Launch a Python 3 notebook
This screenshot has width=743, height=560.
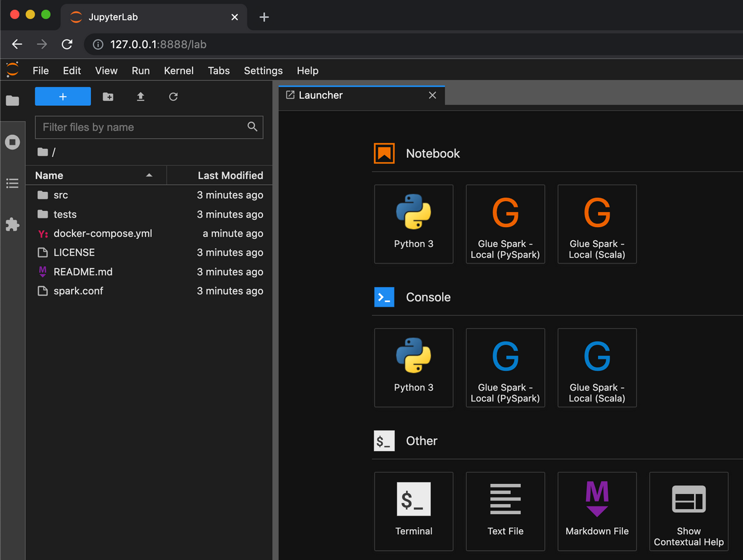click(x=414, y=224)
